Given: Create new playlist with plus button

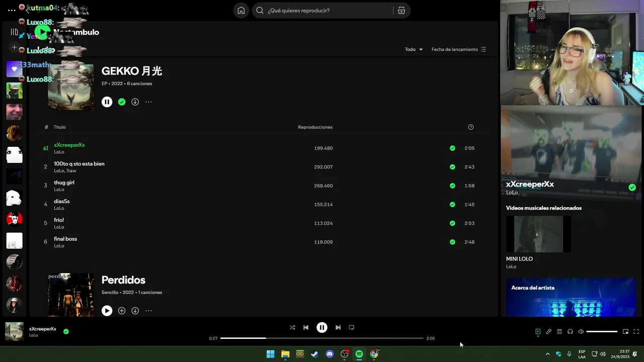Looking at the screenshot, I should tap(14, 47).
